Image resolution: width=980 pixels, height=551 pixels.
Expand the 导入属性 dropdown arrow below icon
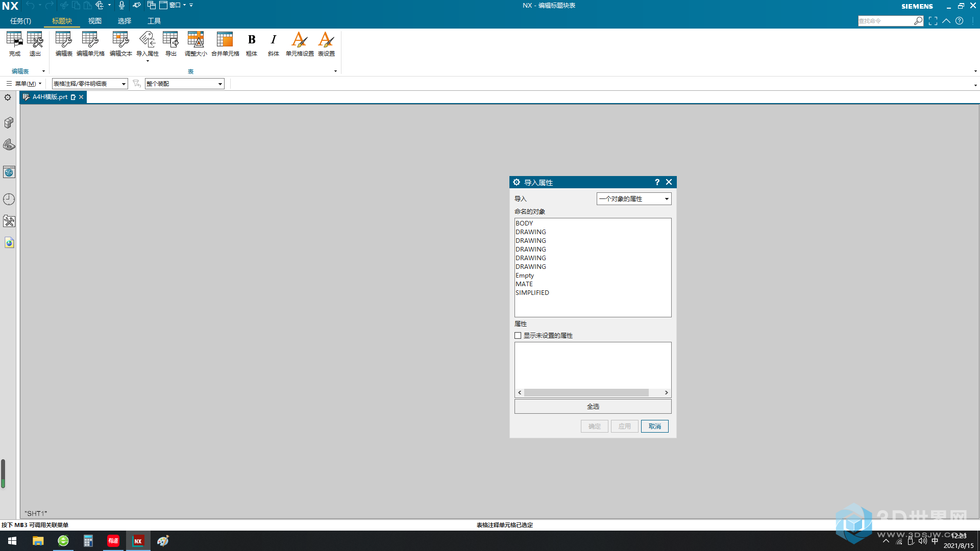point(148,61)
